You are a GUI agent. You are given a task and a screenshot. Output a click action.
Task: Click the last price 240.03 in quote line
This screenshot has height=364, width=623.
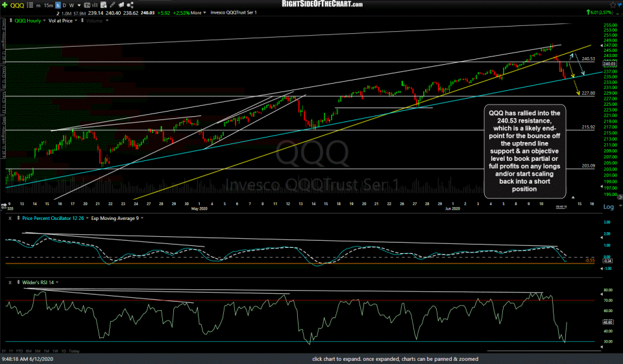[147, 13]
